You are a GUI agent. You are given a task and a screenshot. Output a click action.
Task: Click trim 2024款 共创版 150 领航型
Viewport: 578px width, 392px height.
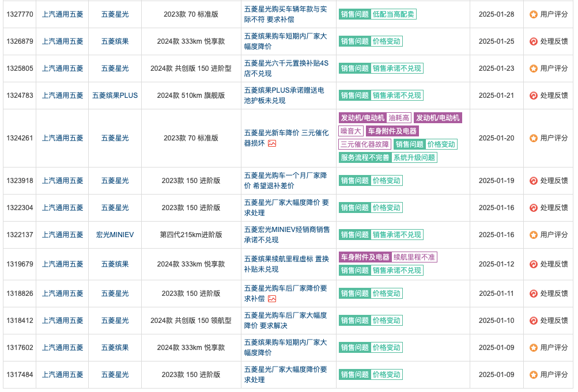pyautogui.click(x=191, y=321)
